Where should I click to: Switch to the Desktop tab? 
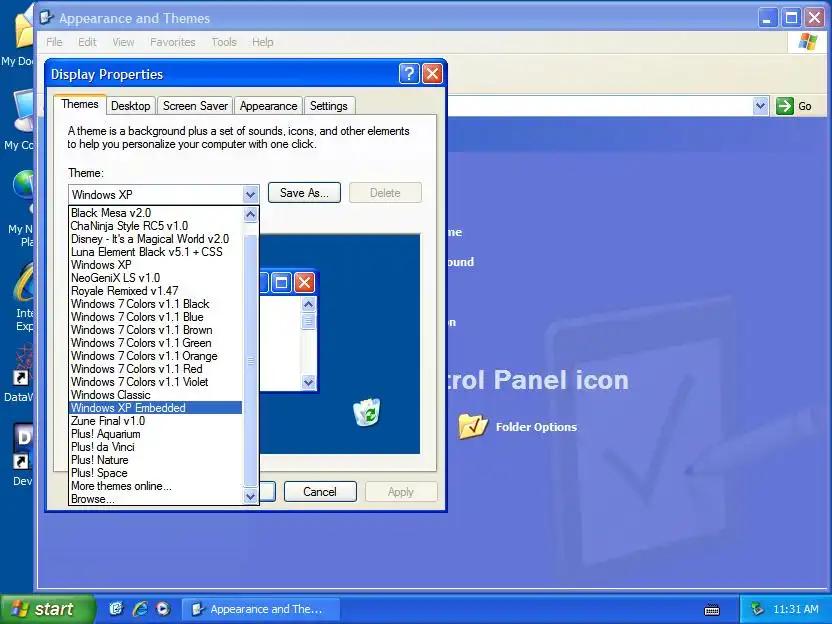tap(131, 106)
